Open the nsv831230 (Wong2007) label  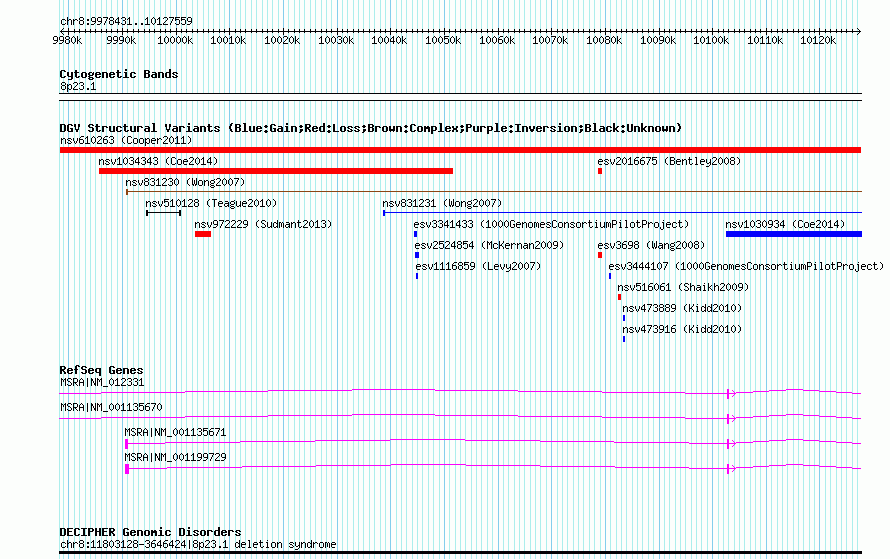[x=185, y=182]
